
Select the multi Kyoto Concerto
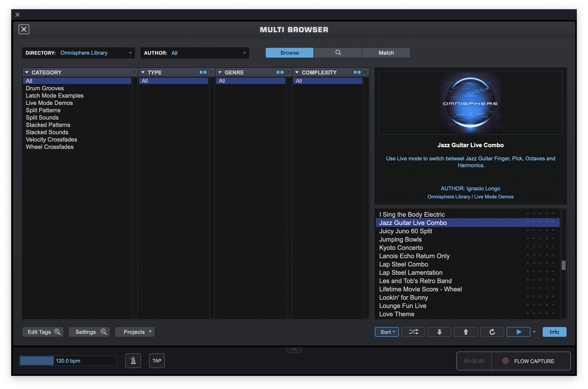coord(467,248)
